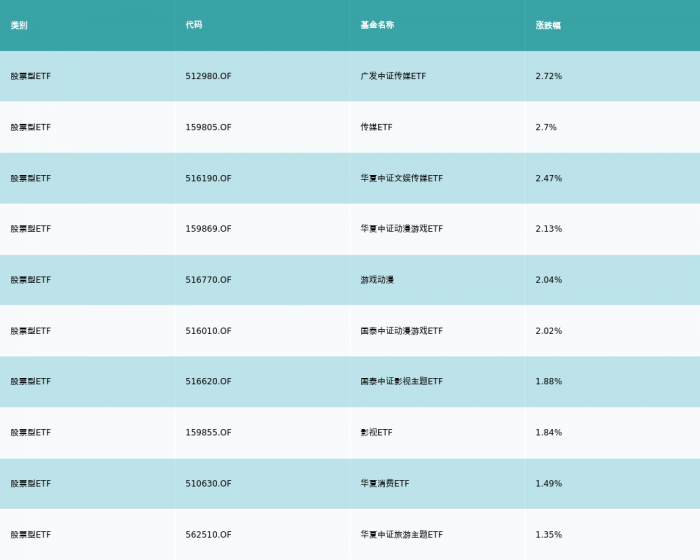Pick the 1.84% change value
The width and height of the screenshot is (700, 560).
549,432
